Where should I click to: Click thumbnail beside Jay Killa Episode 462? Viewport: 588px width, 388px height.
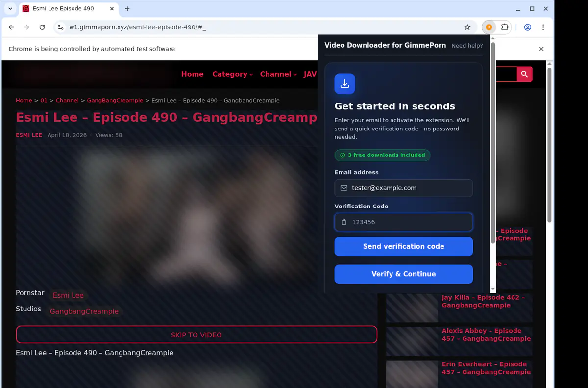(x=412, y=308)
